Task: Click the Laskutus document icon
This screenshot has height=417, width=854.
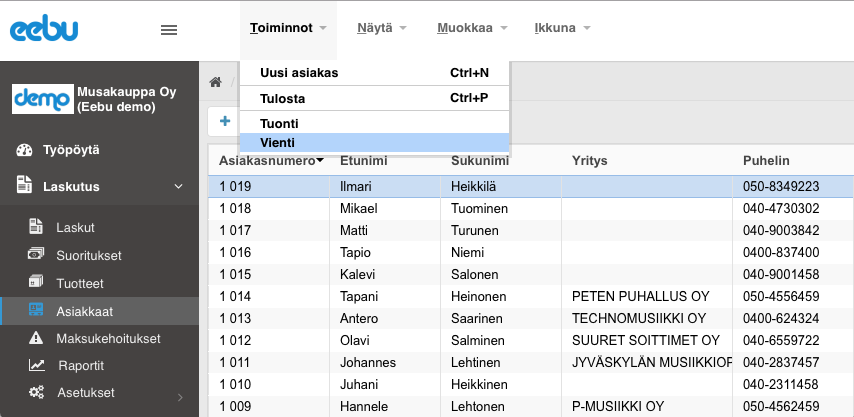Action: pos(24,184)
